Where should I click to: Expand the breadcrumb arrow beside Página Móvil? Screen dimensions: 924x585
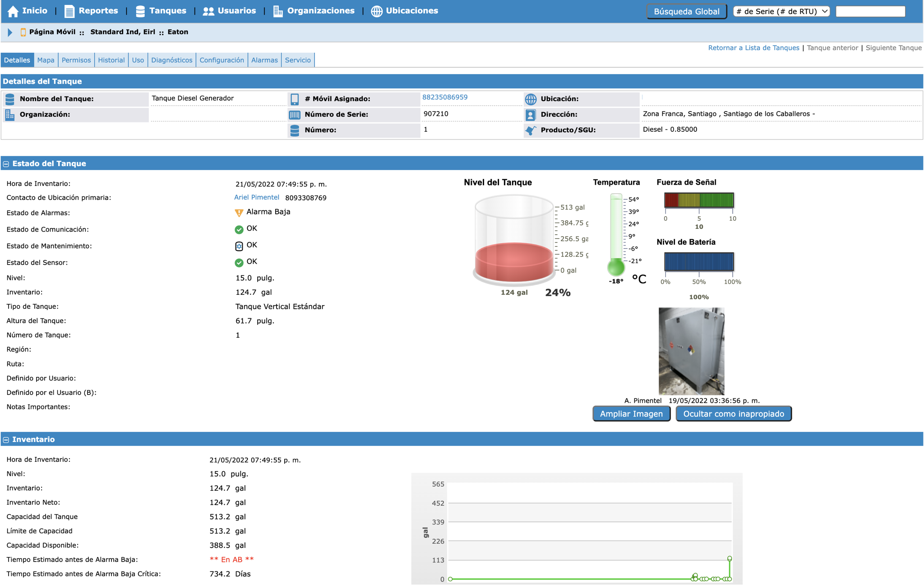tap(10, 32)
